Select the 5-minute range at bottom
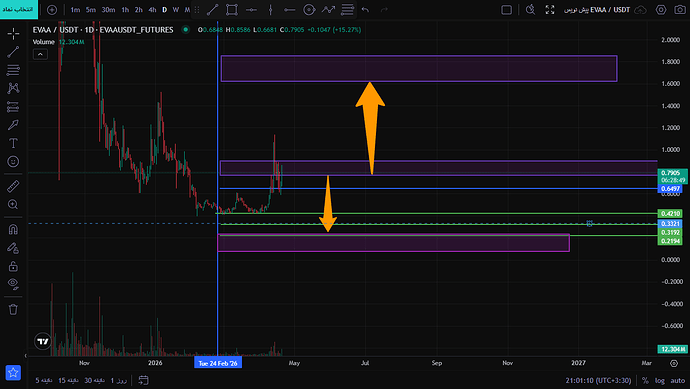The height and width of the screenshot is (389, 690). click(44, 380)
